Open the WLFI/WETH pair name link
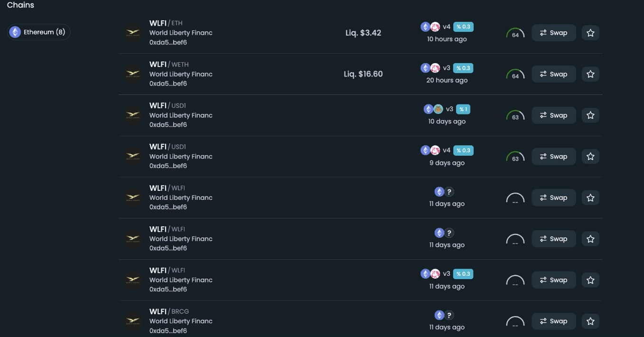Image resolution: width=644 pixels, height=337 pixels. click(169, 64)
